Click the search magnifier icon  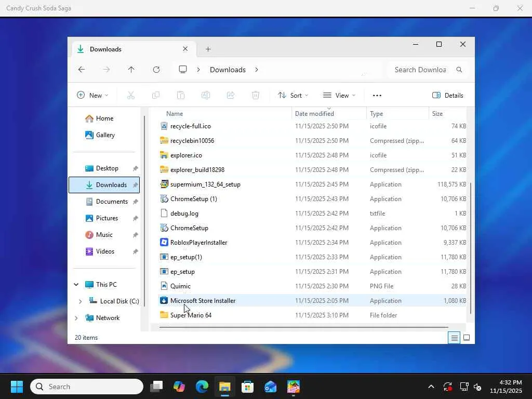coord(459,70)
